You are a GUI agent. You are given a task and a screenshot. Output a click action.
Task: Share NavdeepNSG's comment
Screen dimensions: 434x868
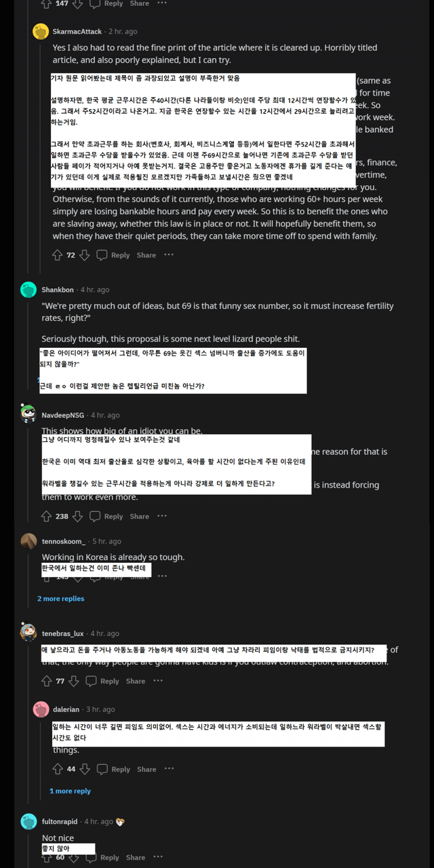pos(140,516)
